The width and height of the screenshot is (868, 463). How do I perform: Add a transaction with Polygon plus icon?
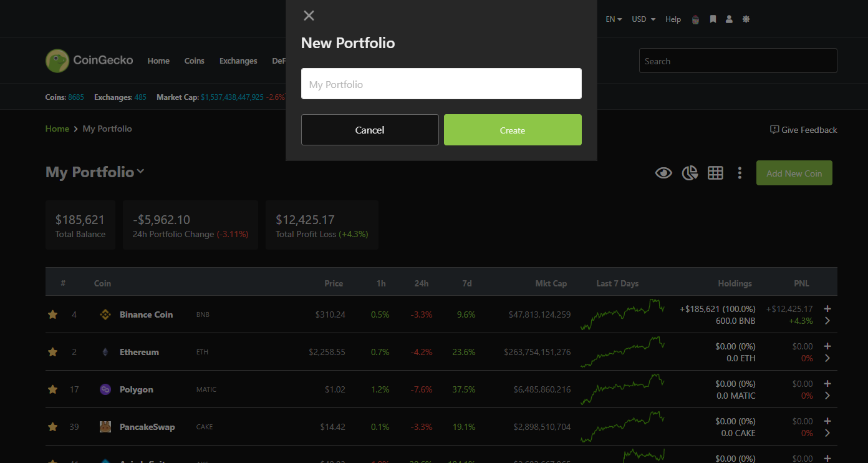point(827,383)
